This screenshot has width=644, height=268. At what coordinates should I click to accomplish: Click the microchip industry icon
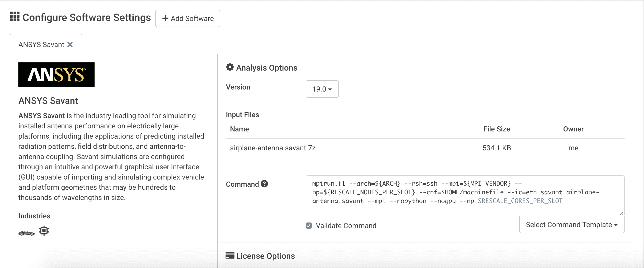44,231
